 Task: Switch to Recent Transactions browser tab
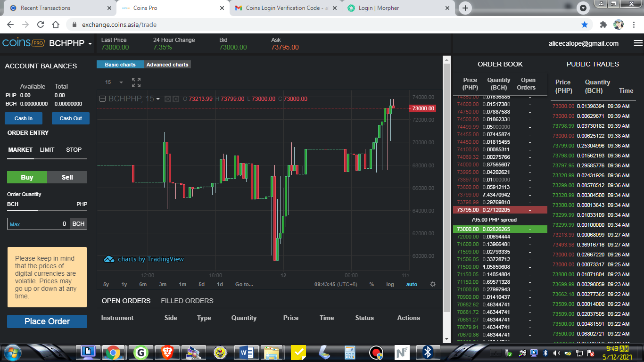tap(59, 8)
